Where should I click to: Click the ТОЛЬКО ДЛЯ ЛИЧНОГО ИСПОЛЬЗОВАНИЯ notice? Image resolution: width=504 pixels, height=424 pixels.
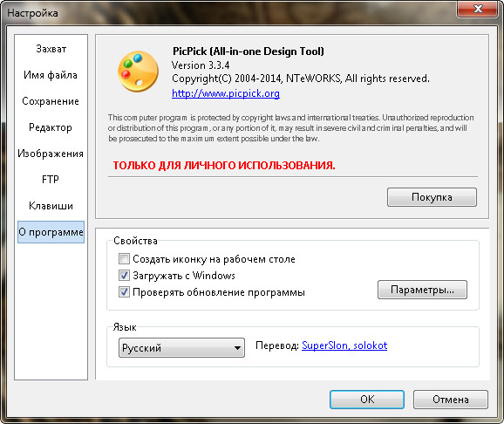pyautogui.click(x=224, y=166)
